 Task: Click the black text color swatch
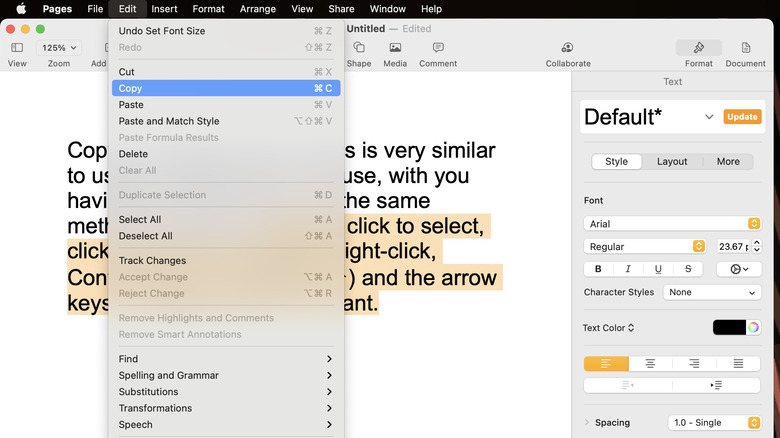[729, 327]
